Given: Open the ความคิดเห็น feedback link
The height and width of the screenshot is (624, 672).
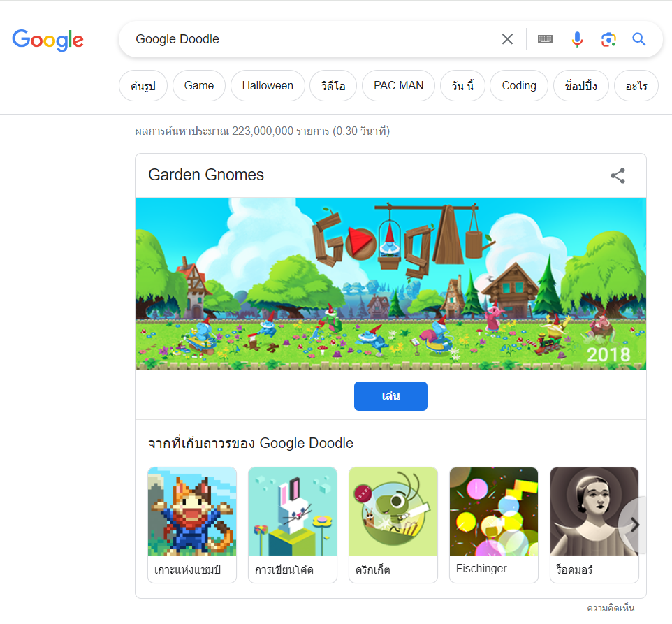Looking at the screenshot, I should point(611,608).
